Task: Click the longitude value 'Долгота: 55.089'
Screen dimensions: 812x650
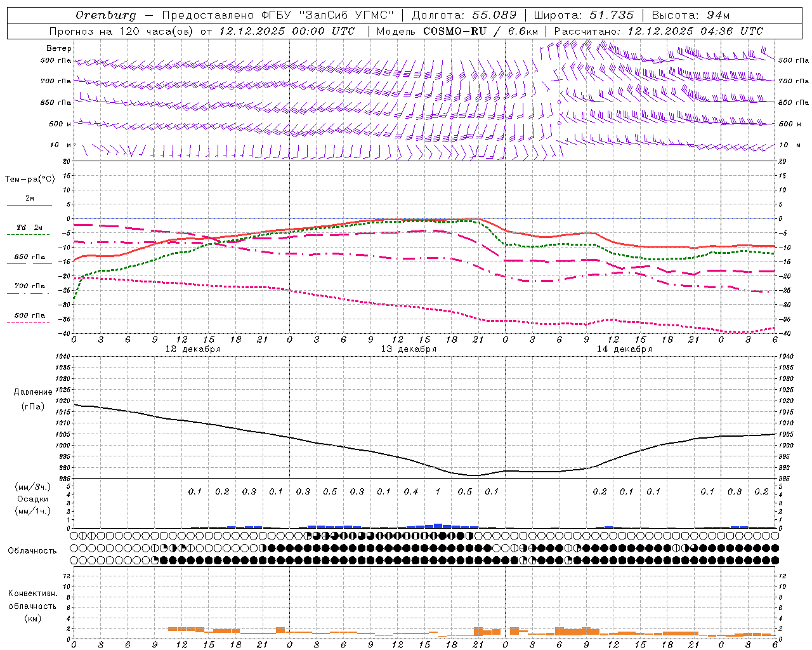Action: (464, 15)
